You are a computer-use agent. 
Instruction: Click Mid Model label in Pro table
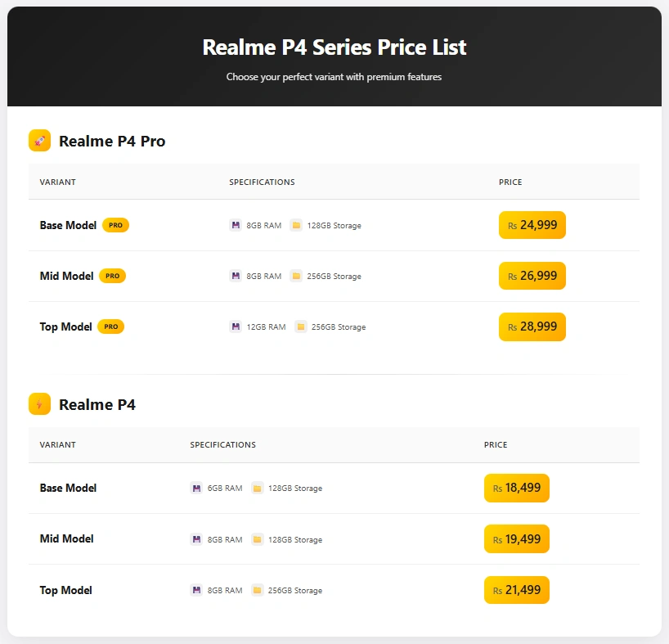coord(66,276)
